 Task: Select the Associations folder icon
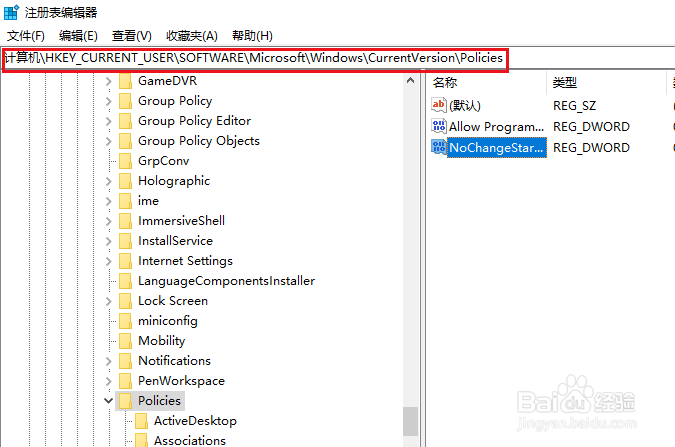tap(142, 441)
